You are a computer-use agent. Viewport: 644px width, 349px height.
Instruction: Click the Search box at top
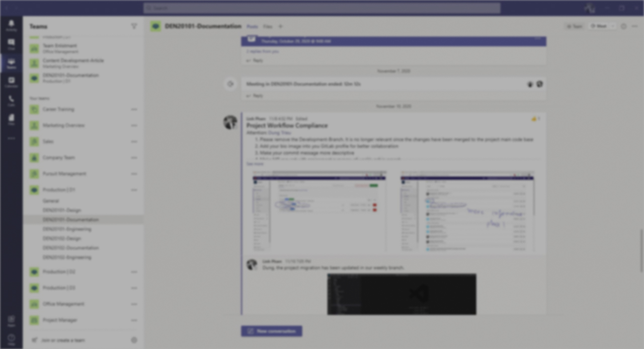point(322,8)
